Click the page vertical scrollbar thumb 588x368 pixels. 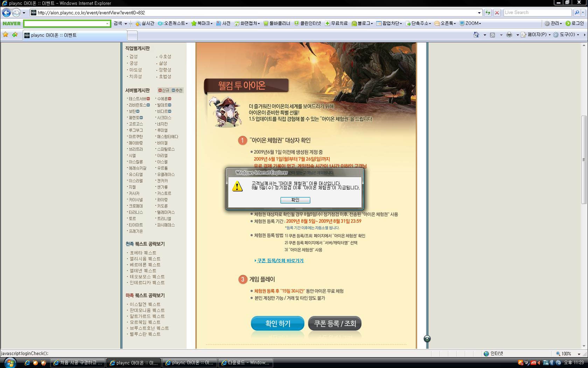tap(584, 159)
